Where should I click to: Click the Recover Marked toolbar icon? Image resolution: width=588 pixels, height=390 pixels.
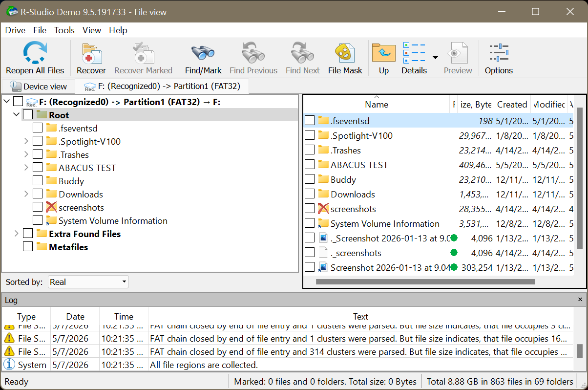coord(143,53)
